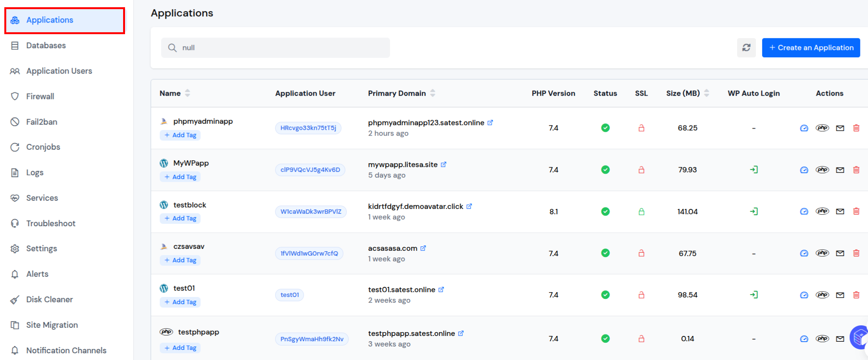Click the application search field
Screen dimensions: 868x360
[x=276, y=48]
